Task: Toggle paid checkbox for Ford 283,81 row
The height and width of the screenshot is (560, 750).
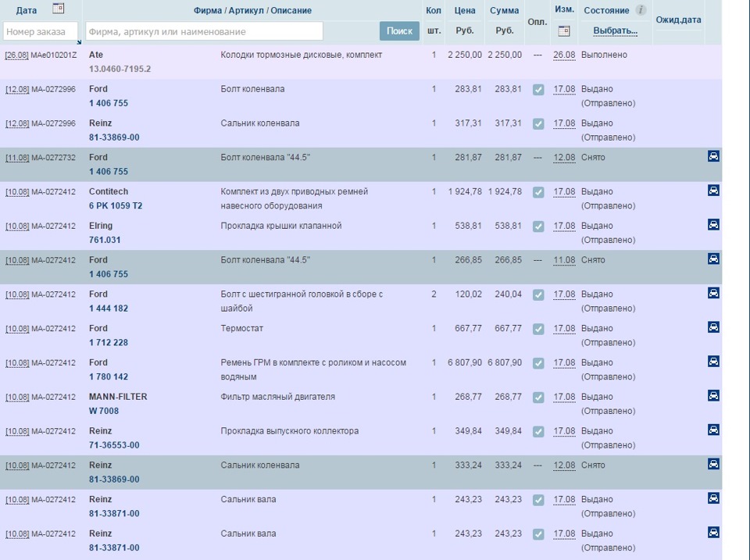Action: 537,90
